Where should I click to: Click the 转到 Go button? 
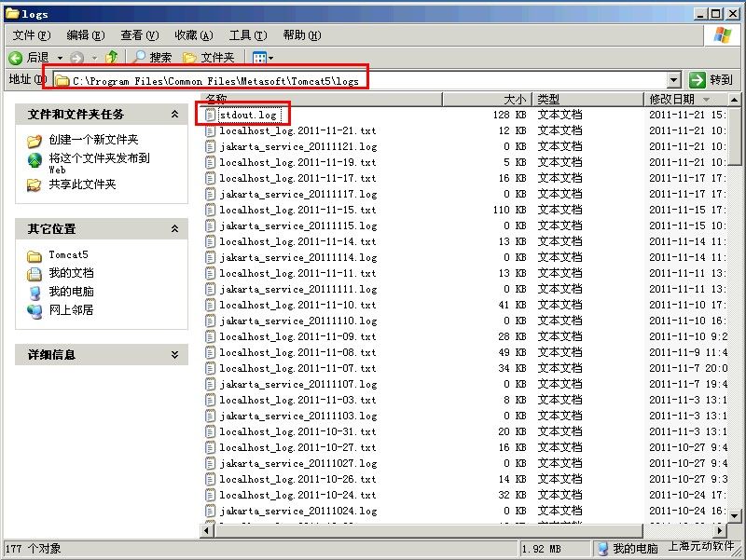tap(711, 80)
